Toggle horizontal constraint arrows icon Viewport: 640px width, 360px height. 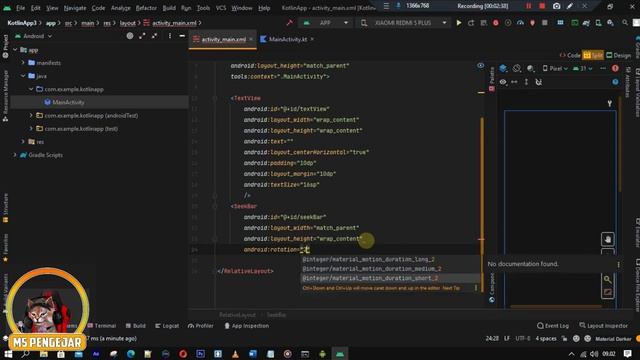514,82
